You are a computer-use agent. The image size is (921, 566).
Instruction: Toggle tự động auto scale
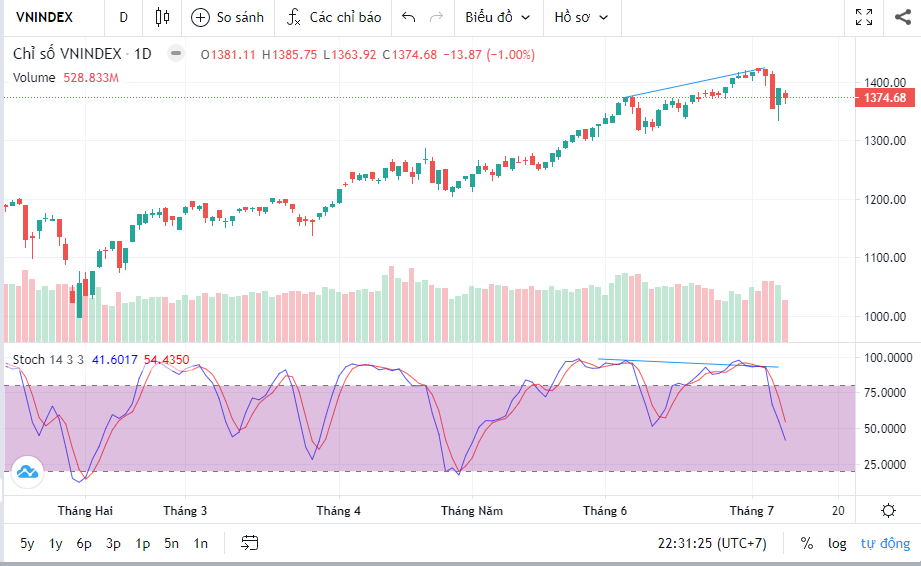[886, 543]
